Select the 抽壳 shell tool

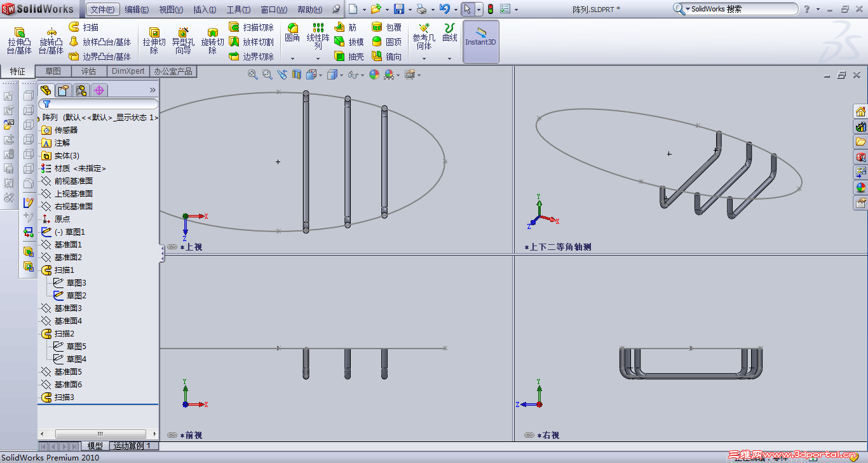(349, 57)
